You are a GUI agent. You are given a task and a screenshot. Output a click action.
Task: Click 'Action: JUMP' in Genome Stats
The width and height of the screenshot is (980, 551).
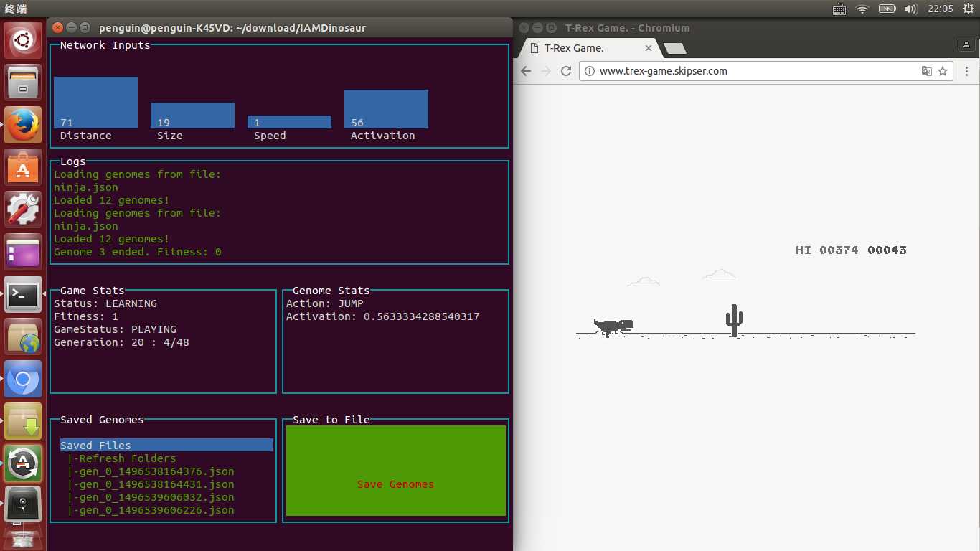click(x=325, y=303)
